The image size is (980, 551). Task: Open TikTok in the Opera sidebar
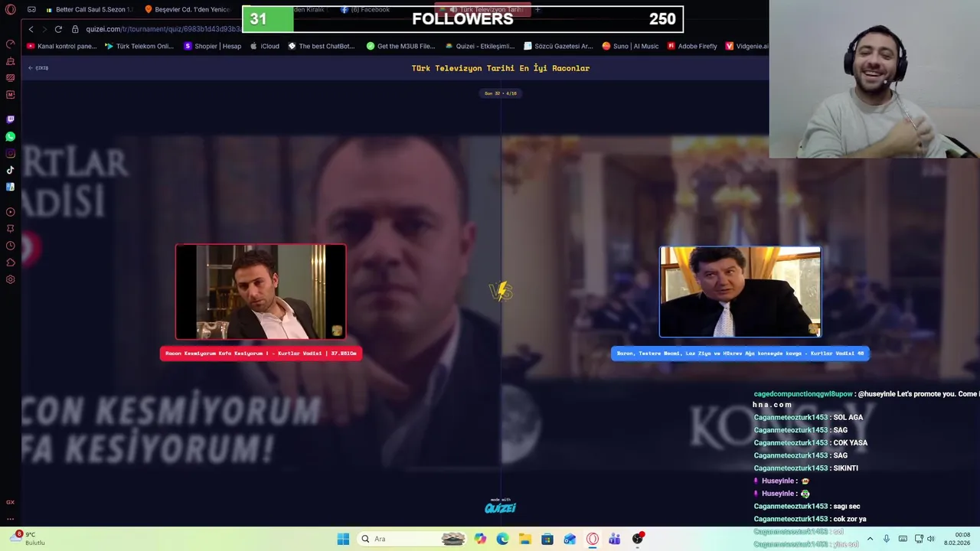pyautogui.click(x=11, y=170)
